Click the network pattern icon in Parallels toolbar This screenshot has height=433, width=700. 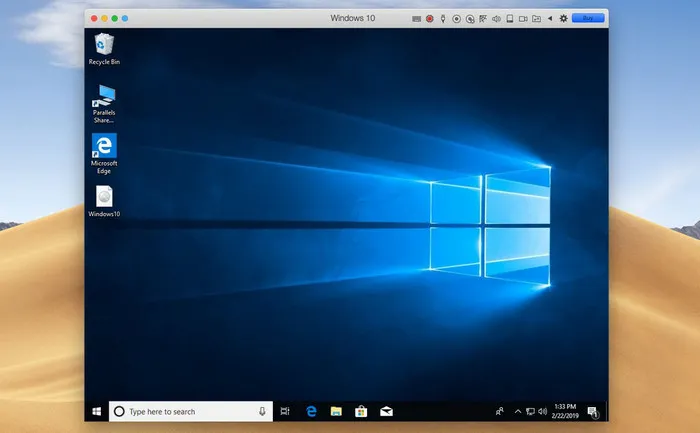tap(483, 19)
